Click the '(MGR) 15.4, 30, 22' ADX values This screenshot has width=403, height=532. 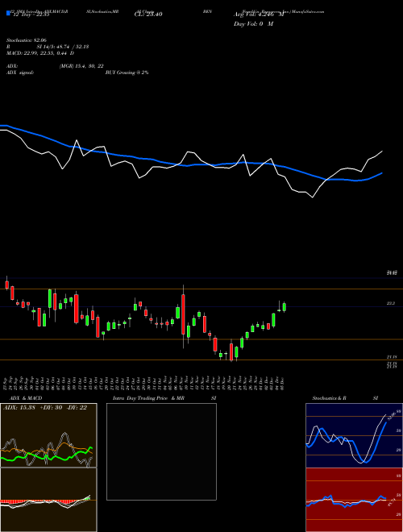81,66
